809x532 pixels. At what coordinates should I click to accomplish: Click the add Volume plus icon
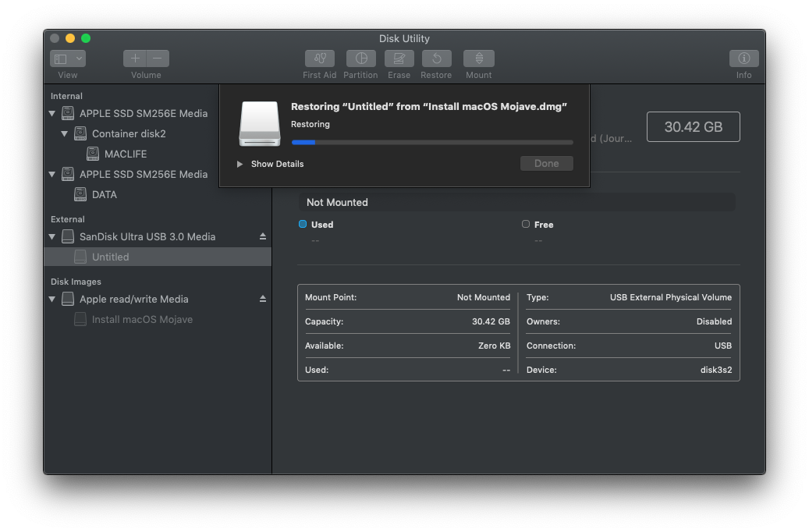pos(134,58)
